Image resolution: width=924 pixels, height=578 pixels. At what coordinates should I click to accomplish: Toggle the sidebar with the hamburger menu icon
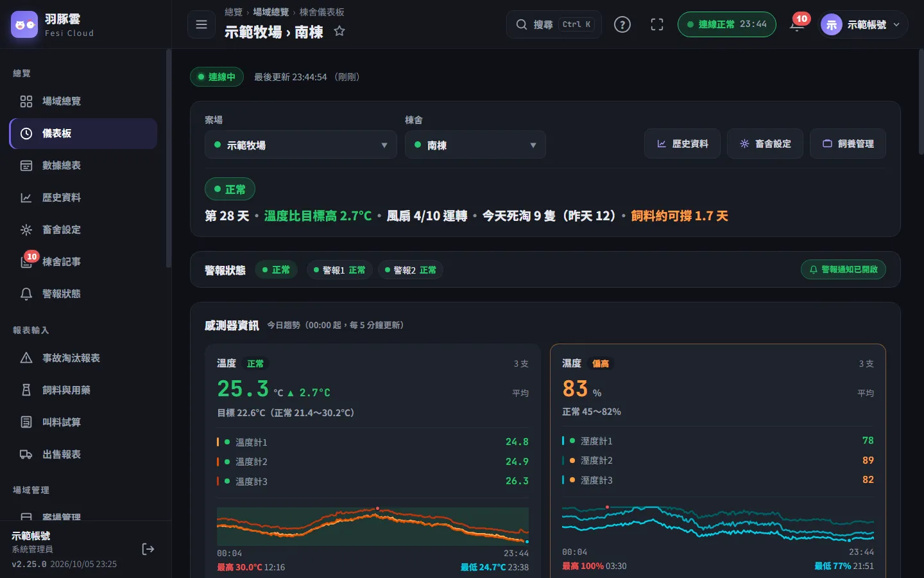click(201, 24)
